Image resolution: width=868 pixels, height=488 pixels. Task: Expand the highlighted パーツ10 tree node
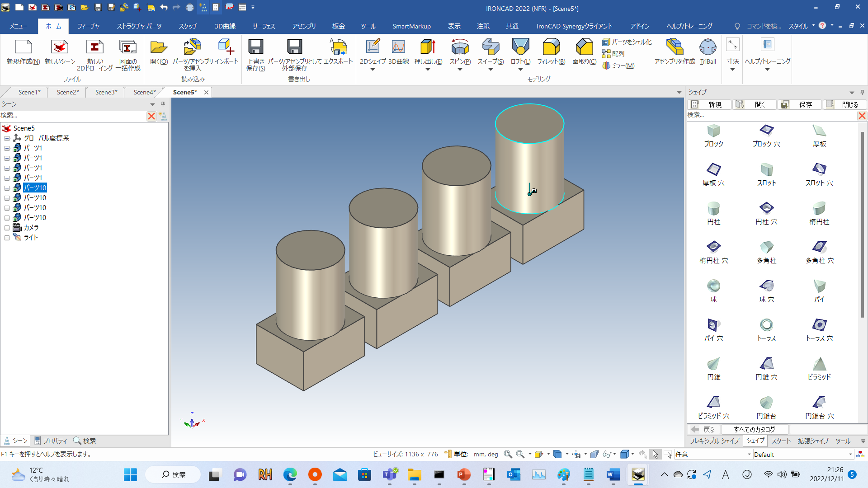(6, 188)
